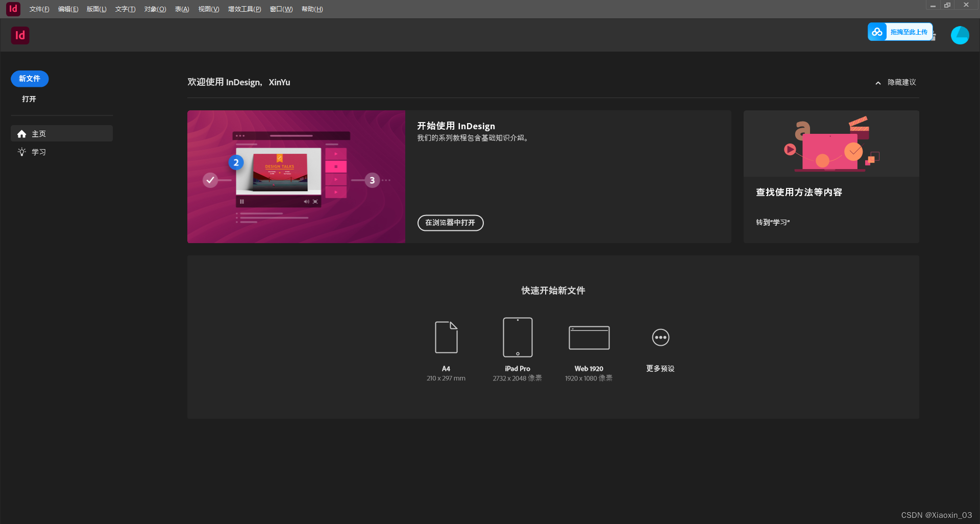Select the 主页 sidebar tab

click(62, 133)
